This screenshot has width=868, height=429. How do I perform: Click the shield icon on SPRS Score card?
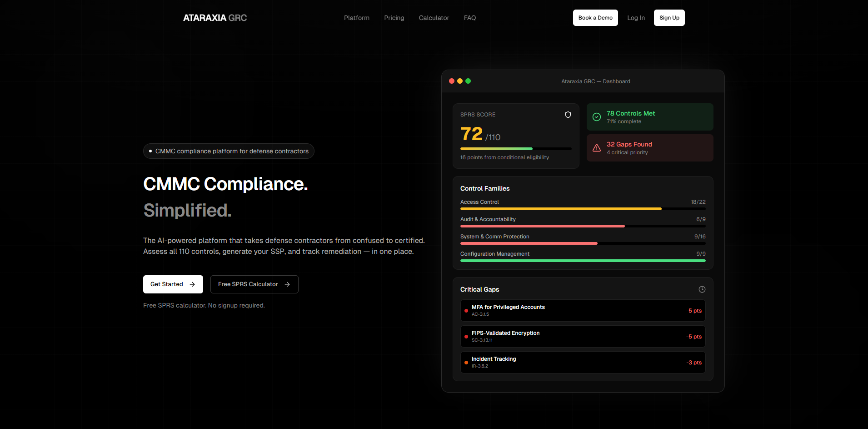(568, 115)
